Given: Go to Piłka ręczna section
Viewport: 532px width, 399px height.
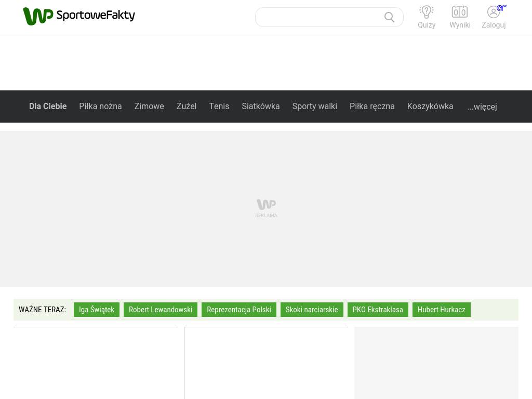Looking at the screenshot, I should tap(372, 106).
